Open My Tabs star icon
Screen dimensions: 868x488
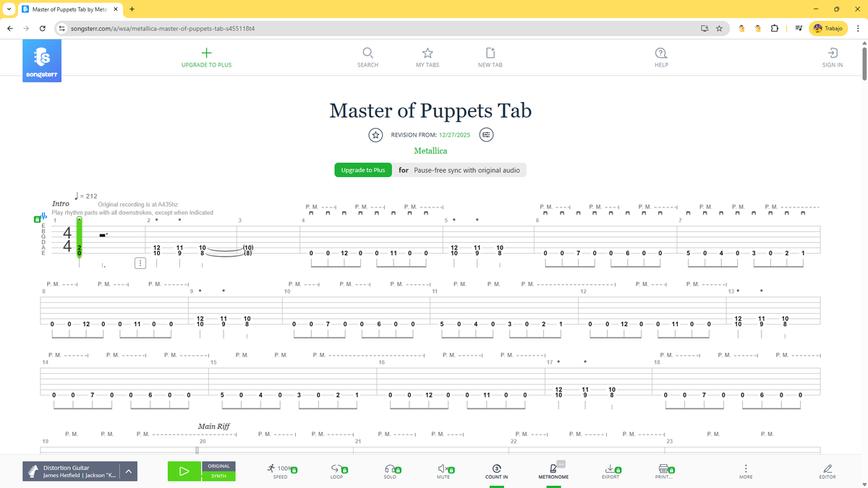coord(427,53)
